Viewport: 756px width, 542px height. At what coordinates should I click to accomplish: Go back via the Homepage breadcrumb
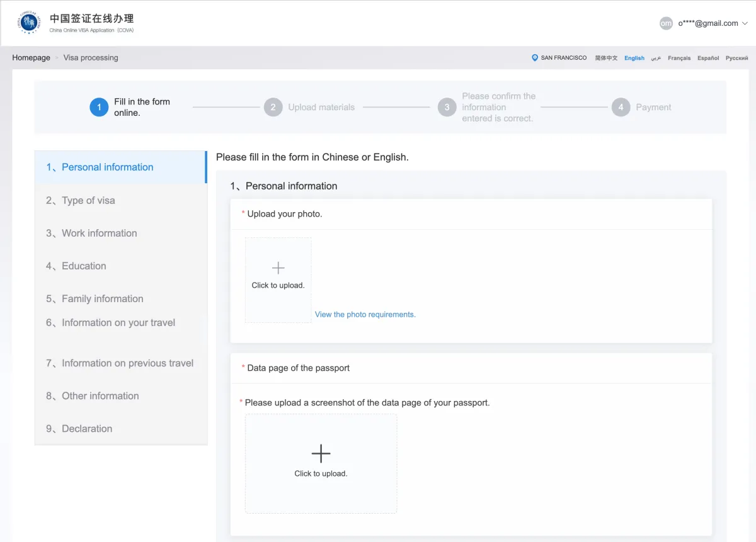click(31, 57)
